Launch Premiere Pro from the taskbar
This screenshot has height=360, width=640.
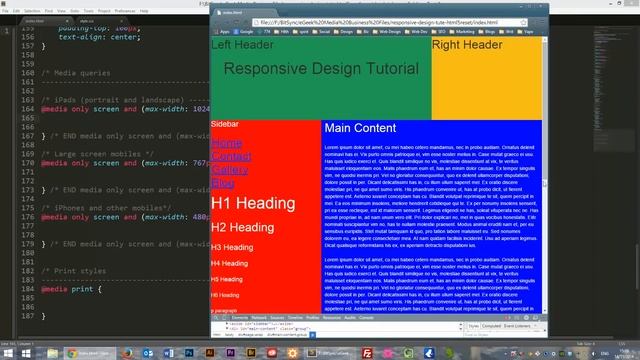pos(230,353)
